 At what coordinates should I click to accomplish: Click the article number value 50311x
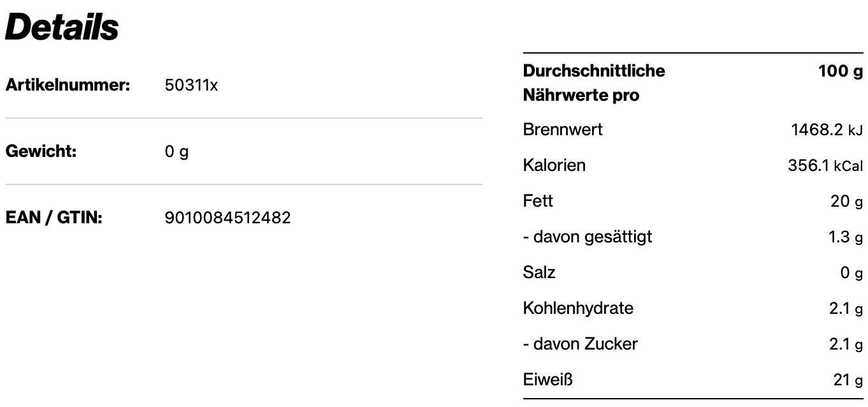(x=191, y=85)
